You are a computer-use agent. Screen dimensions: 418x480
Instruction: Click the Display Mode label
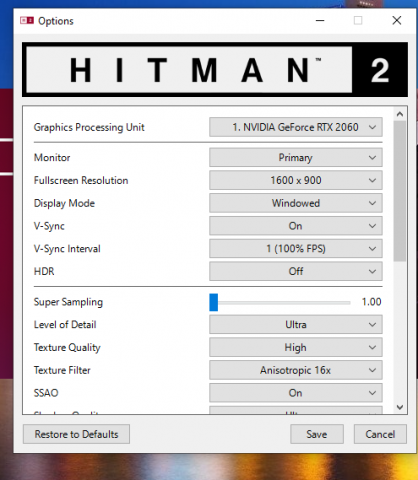pos(64,203)
